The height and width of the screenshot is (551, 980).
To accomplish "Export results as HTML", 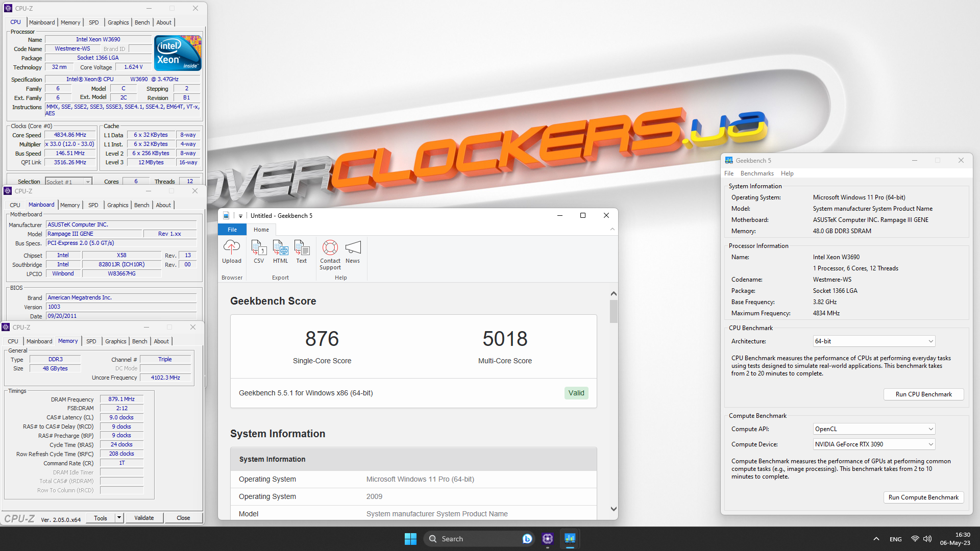I will 280,252.
